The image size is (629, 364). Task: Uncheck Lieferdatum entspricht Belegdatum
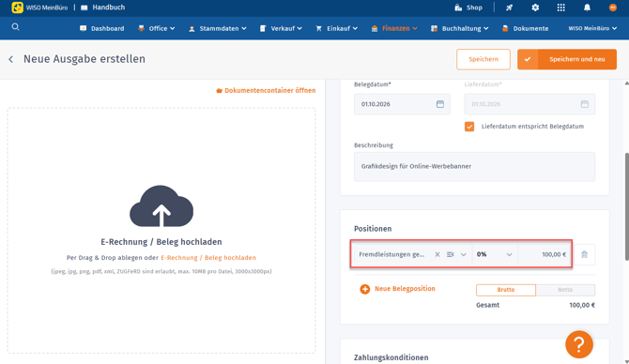pyautogui.click(x=469, y=127)
